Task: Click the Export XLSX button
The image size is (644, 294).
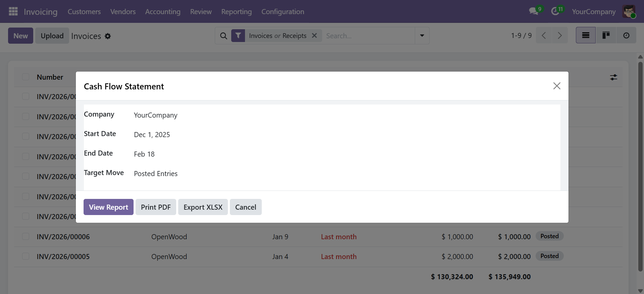Action: pyautogui.click(x=203, y=207)
